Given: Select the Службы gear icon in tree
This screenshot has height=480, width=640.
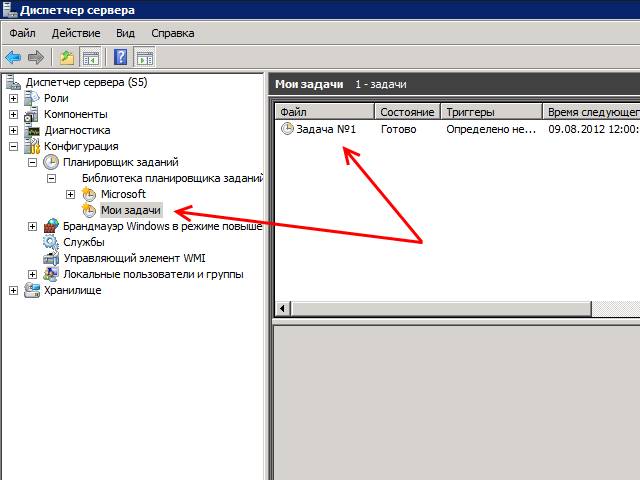Looking at the screenshot, I should tap(50, 242).
